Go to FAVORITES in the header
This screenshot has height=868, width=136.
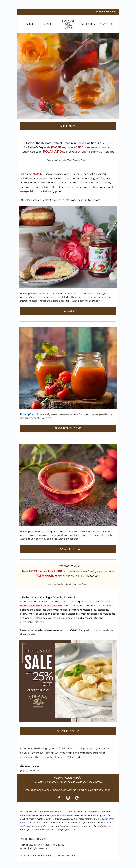coord(87,24)
